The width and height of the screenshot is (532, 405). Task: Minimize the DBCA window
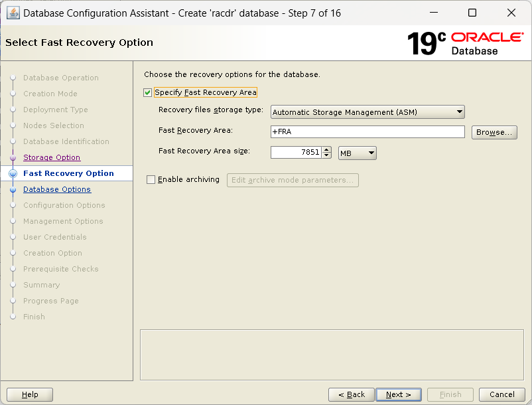click(434, 13)
